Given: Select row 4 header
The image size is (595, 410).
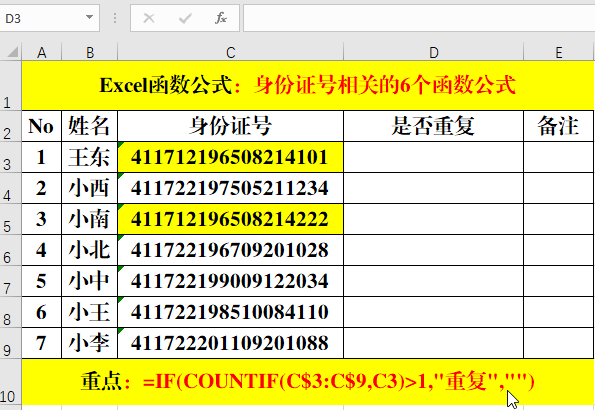Looking at the screenshot, I should (11, 188).
